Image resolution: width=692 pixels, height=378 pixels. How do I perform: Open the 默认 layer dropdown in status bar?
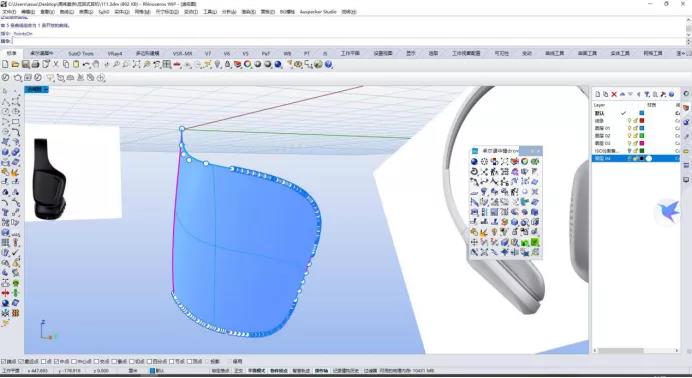point(157,371)
